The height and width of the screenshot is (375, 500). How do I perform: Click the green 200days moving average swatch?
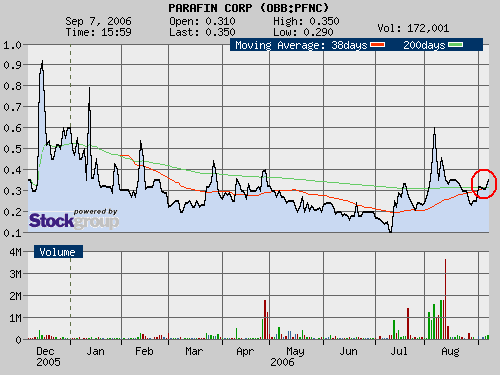click(x=456, y=44)
